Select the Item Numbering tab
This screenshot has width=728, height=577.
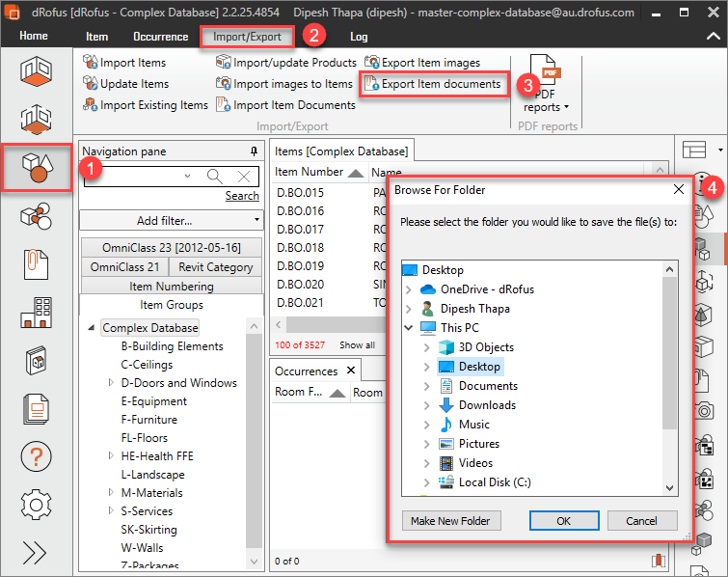172,287
